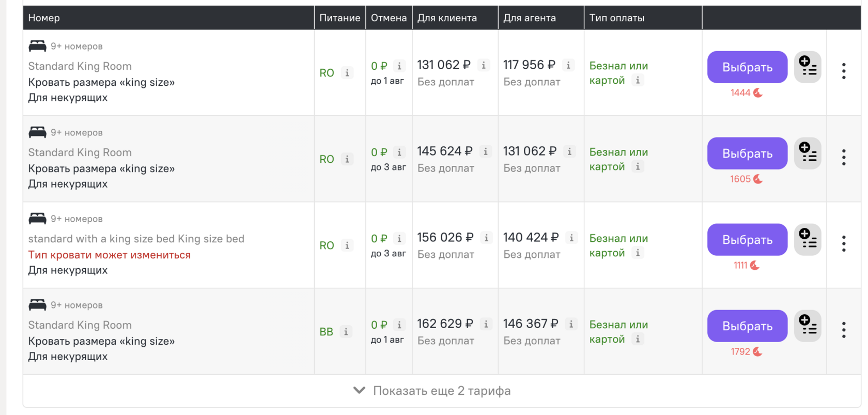The image size is (868, 415).
Task: Choose the BB rate with Выбрать button
Action: click(x=747, y=326)
